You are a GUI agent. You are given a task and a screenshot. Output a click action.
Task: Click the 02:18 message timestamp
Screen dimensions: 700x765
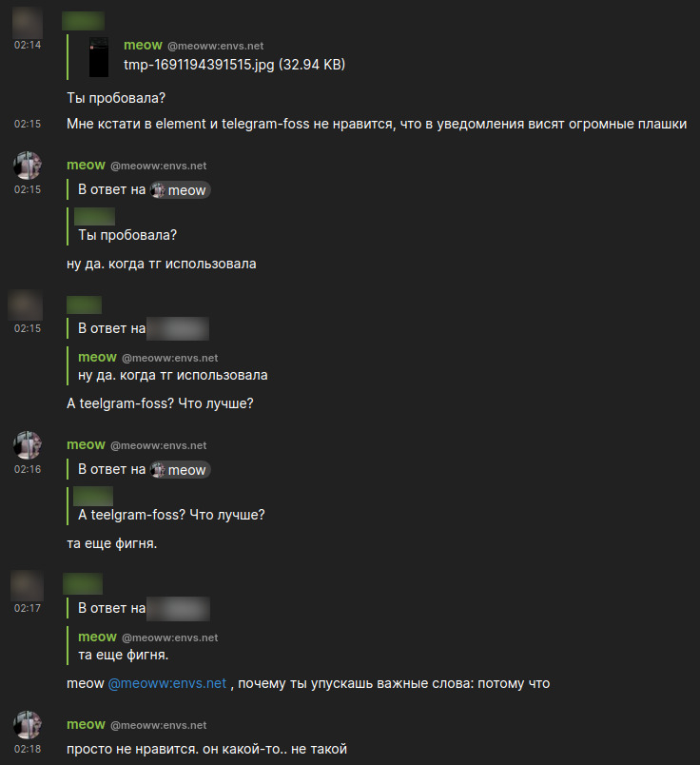pos(28,749)
